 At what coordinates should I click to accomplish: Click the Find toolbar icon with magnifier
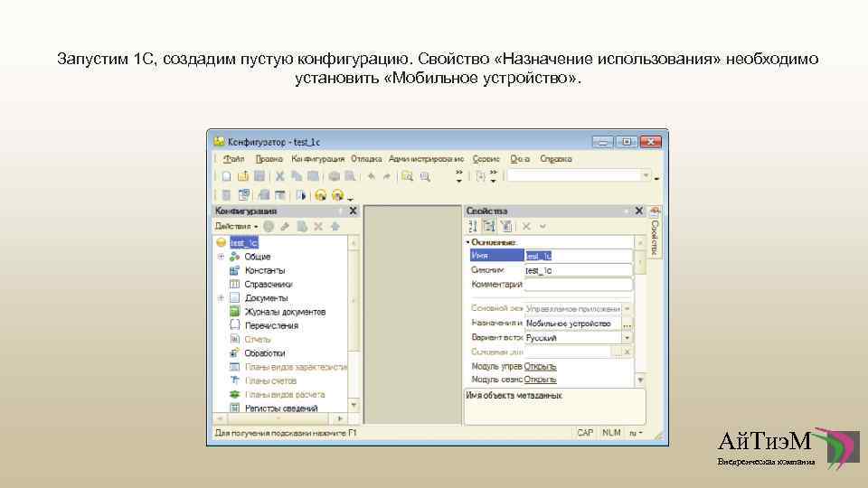click(x=408, y=176)
